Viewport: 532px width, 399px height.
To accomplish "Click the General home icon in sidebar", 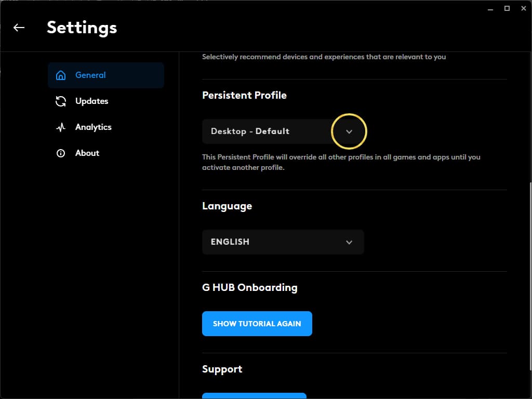I will point(61,75).
